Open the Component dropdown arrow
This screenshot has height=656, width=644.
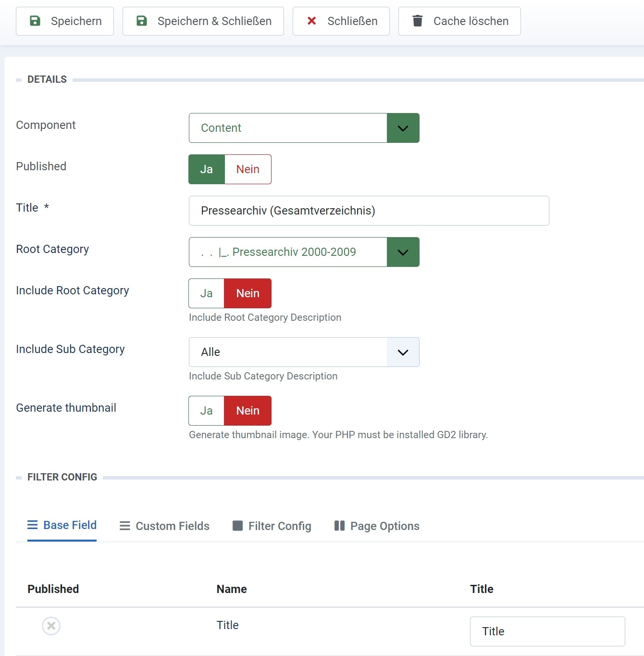403,128
